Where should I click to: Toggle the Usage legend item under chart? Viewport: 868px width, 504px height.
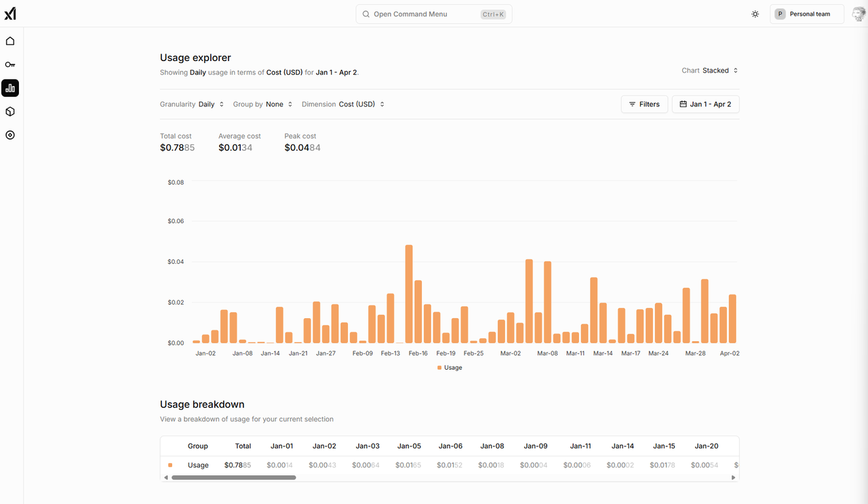pyautogui.click(x=450, y=368)
